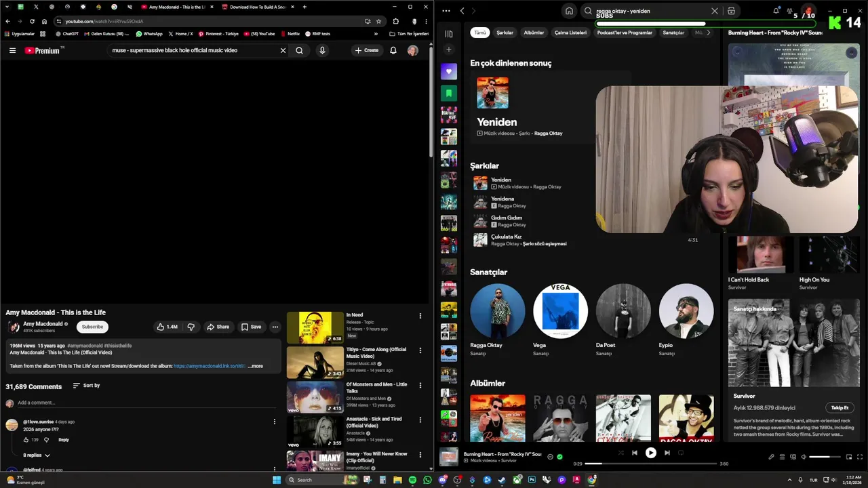Click the Chrome new tab plus button
868x488 pixels.
point(304,7)
